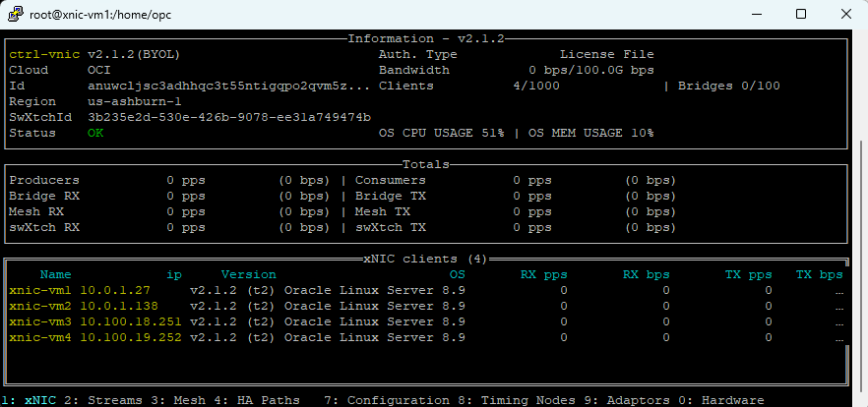
Task: Click the Bridge TX label
Action: tap(391, 197)
